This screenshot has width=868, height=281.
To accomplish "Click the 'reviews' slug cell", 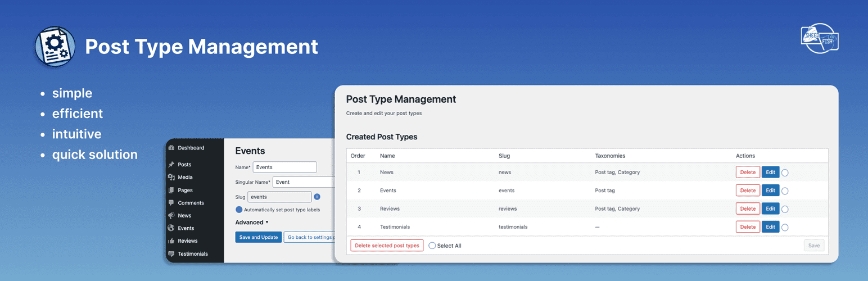I will pyautogui.click(x=508, y=209).
